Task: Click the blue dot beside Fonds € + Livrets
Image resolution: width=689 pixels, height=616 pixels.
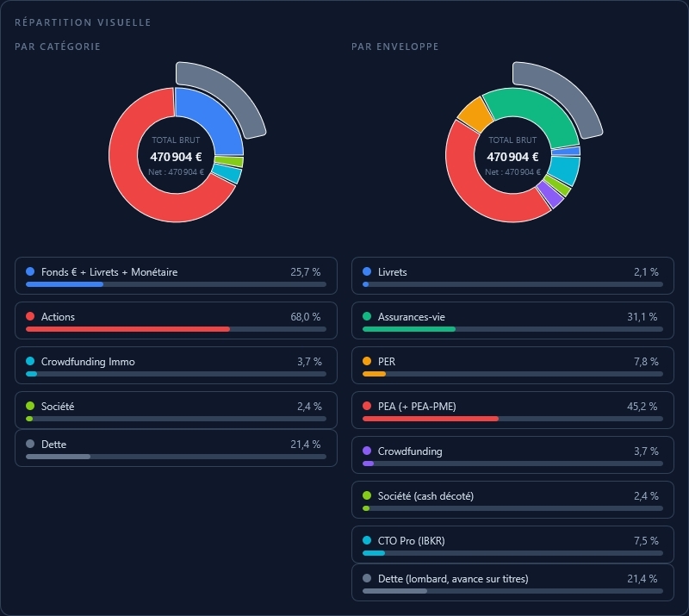Action: pos(30,271)
